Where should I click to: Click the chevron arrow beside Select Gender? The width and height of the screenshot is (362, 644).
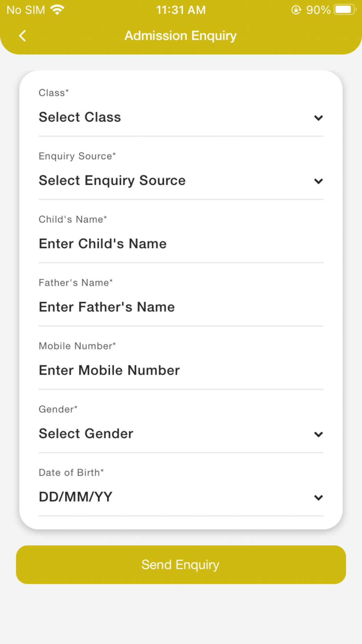(318, 434)
